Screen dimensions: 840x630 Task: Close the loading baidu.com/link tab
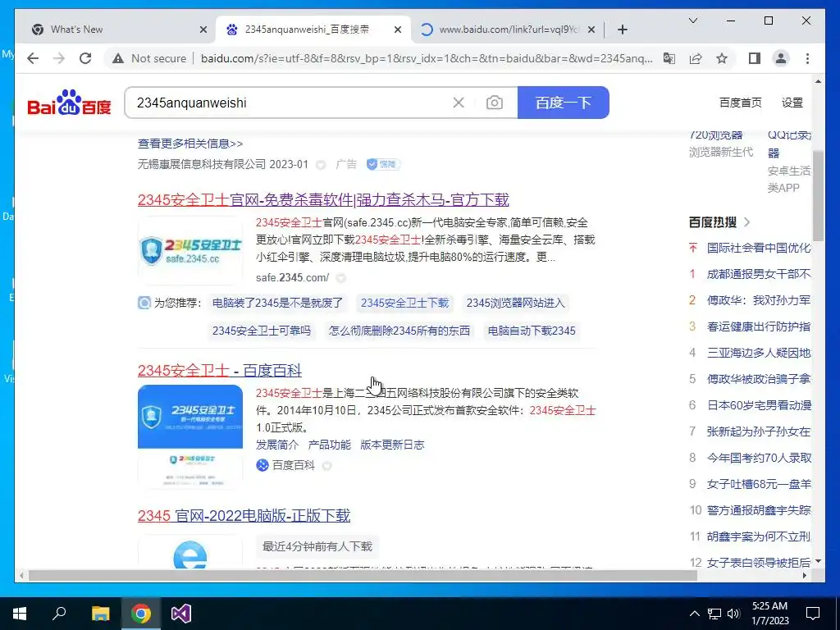pos(591,30)
